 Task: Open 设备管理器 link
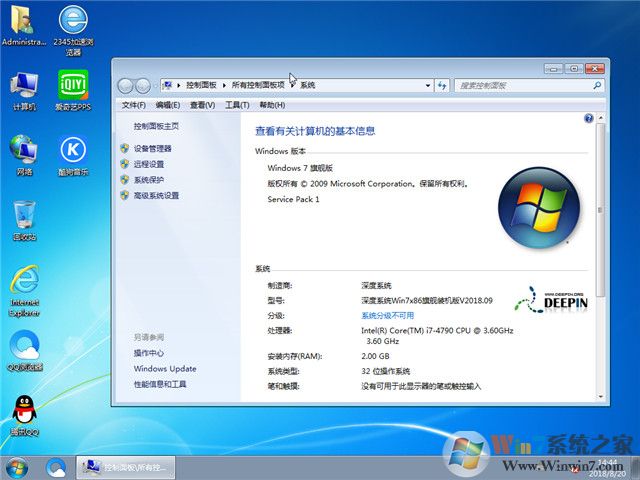[x=153, y=149]
